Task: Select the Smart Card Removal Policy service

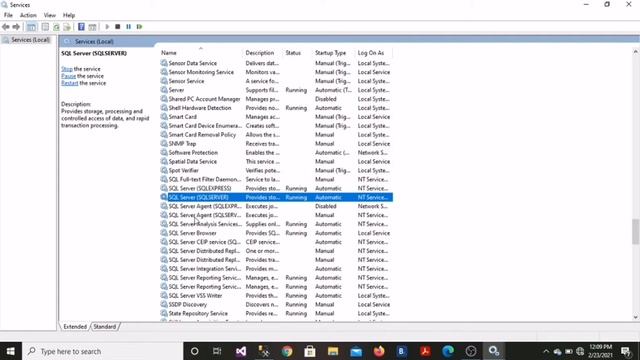Action: click(276, 135)
